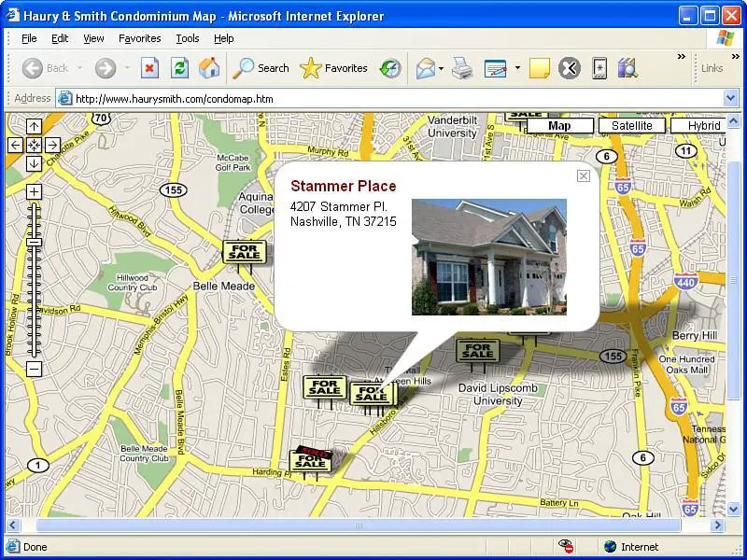
Task: Click scroll right arrow on horizontal scrollbar
Action: pyautogui.click(x=717, y=525)
